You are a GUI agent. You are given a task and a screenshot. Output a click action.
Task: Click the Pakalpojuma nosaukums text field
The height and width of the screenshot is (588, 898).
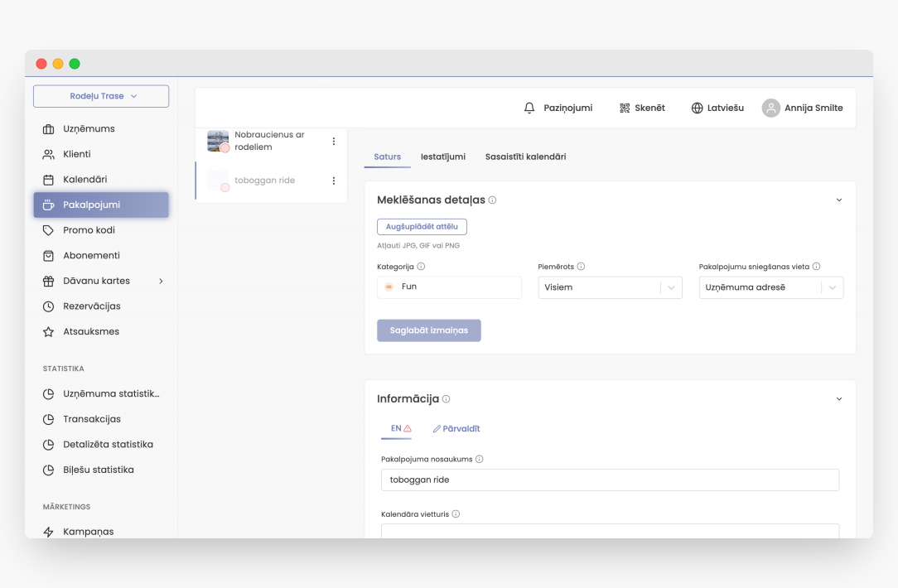click(x=610, y=480)
